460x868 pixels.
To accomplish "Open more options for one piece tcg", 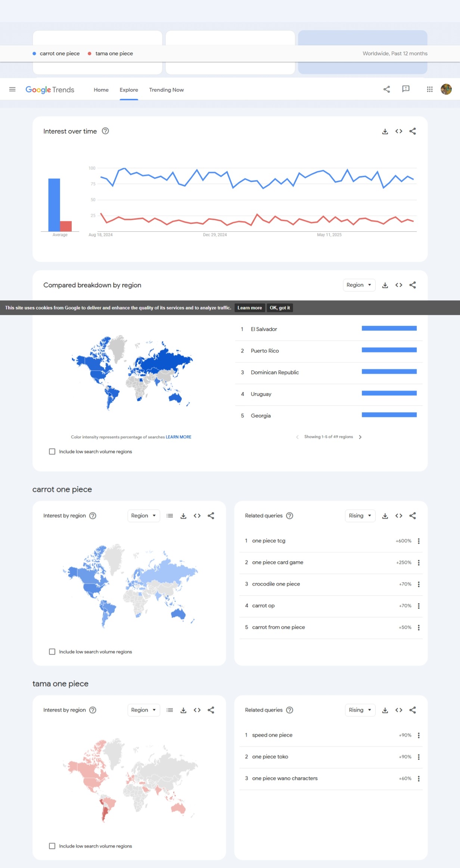I will [419, 541].
